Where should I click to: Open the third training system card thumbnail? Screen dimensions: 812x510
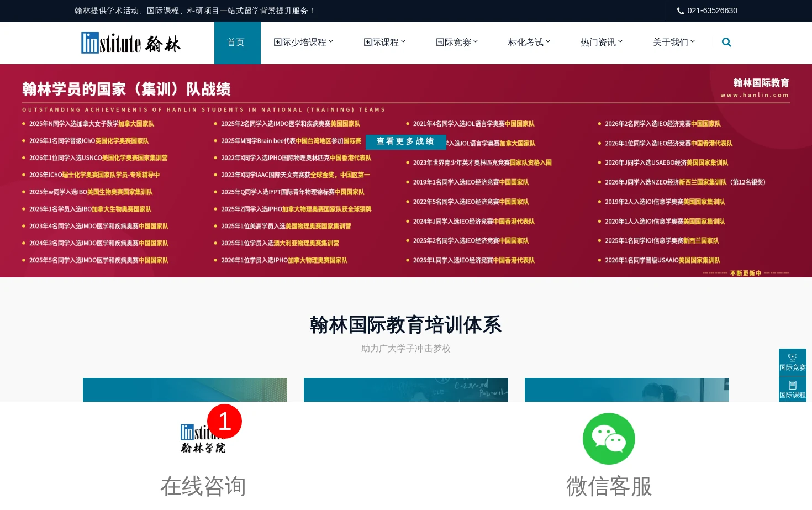pos(627,390)
